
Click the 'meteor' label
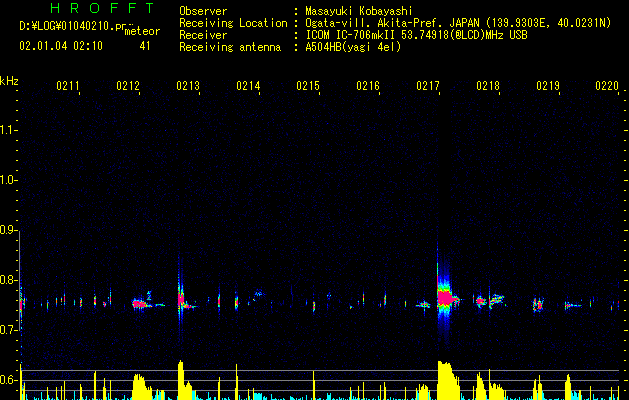[142, 31]
